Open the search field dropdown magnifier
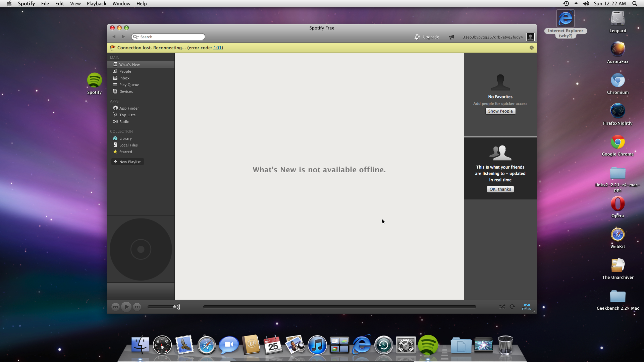Screen dimensions: 644x362 click(x=136, y=37)
